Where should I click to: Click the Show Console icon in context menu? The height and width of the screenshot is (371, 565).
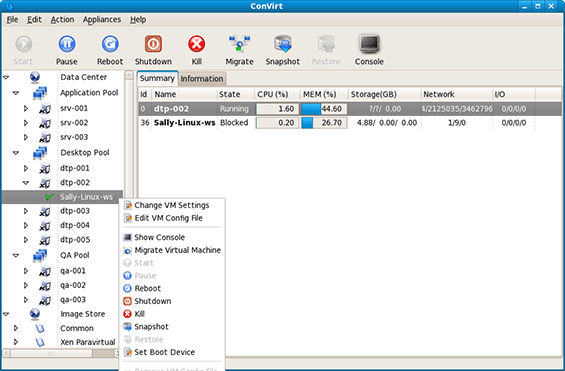click(x=128, y=237)
